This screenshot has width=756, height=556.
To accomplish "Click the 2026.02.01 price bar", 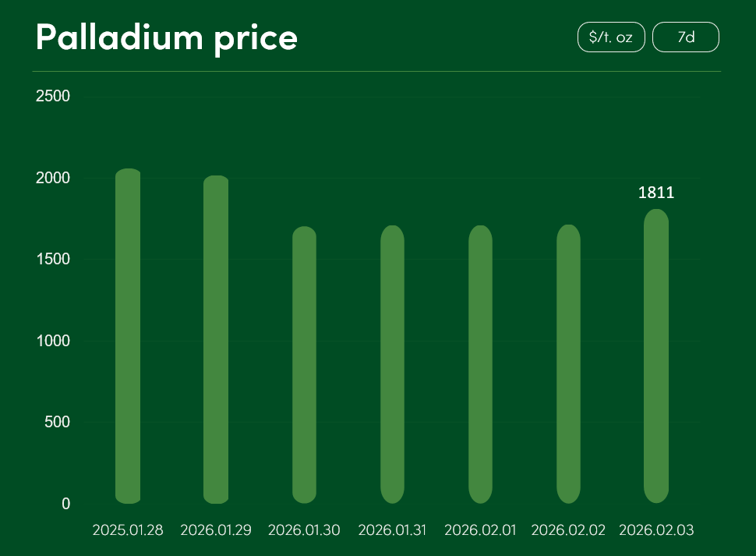I will pos(480,364).
